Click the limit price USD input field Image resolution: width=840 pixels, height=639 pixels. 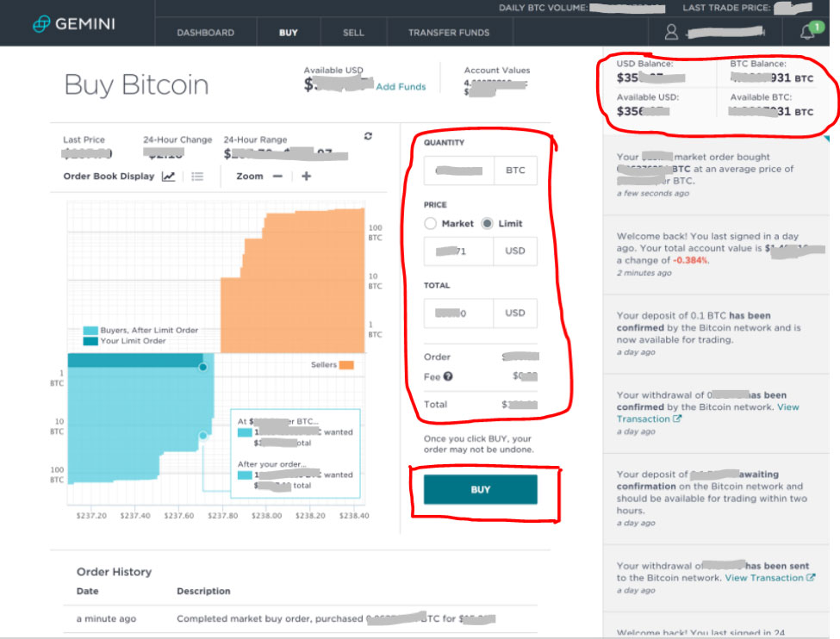pyautogui.click(x=458, y=251)
